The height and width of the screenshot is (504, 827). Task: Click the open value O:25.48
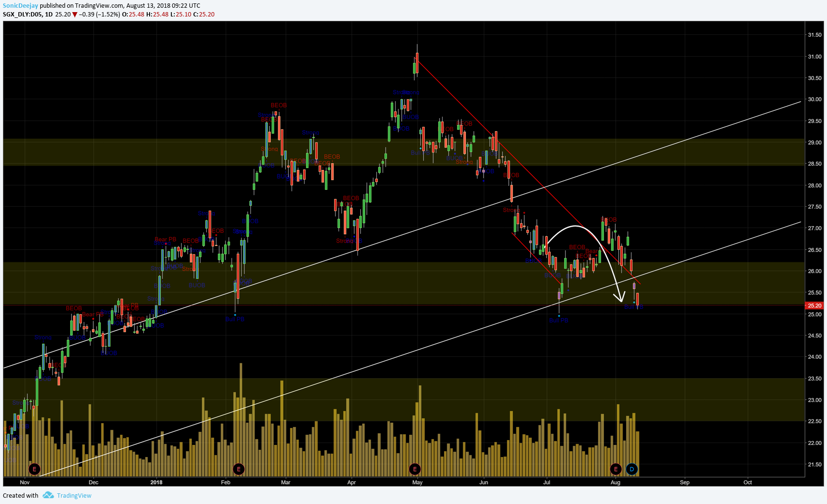point(133,15)
